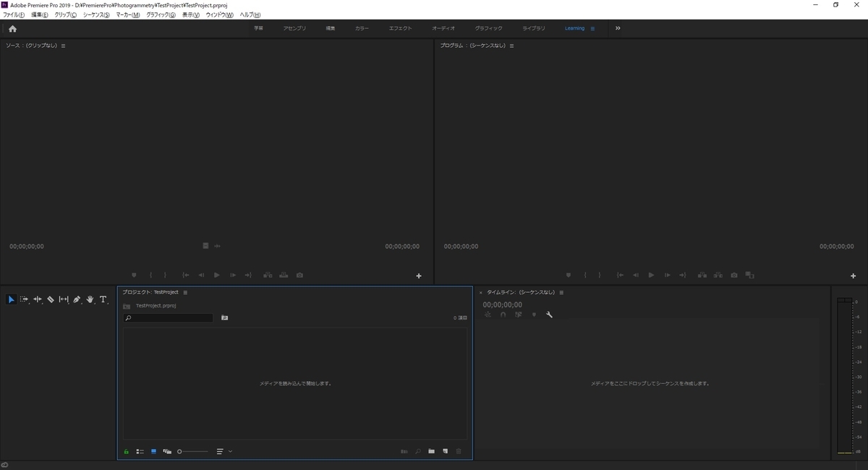Open the シーケンス(S) menu

click(x=96, y=14)
